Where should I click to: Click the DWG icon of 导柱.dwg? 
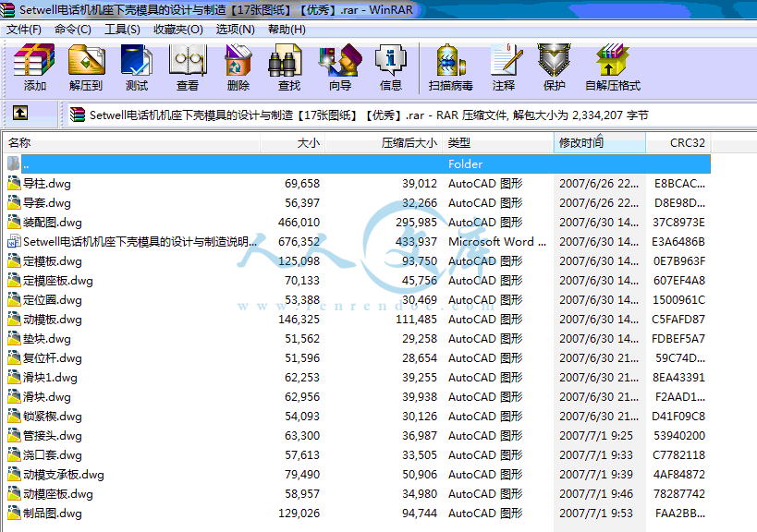point(14,183)
